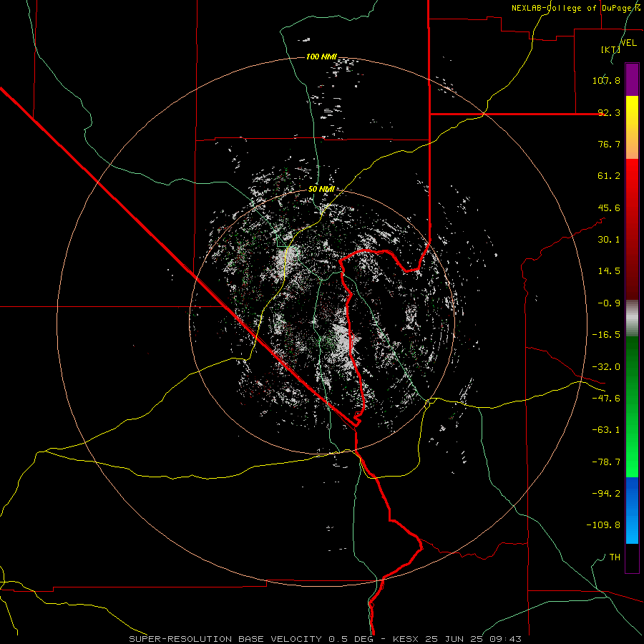Click the red segment of the color scale
This screenshot has width=644, height=644.
tap(632, 229)
